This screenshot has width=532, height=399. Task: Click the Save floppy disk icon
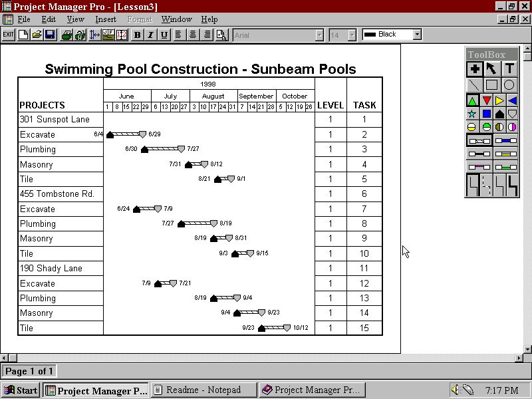pyautogui.click(x=50, y=35)
